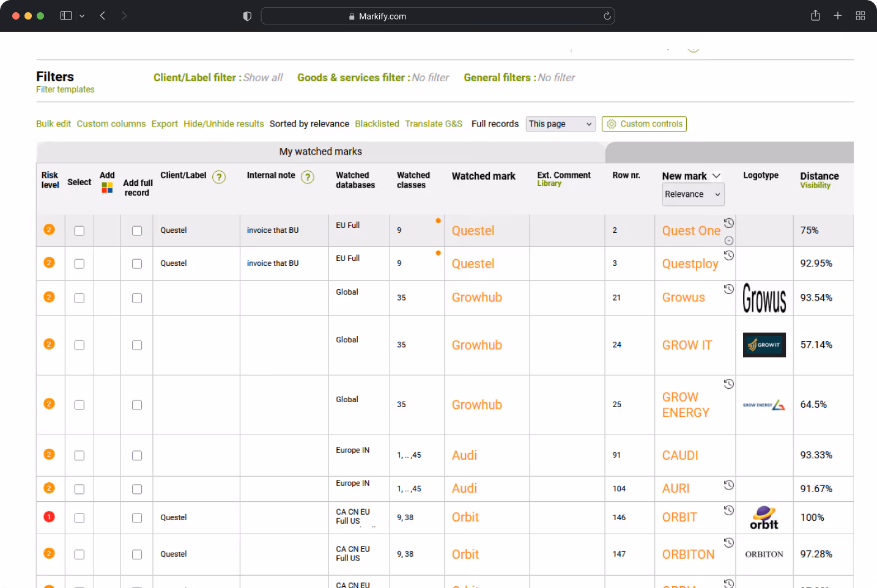Viewport: 877px width, 588px height.
Task: Click the Custom controls button
Action: (x=644, y=124)
